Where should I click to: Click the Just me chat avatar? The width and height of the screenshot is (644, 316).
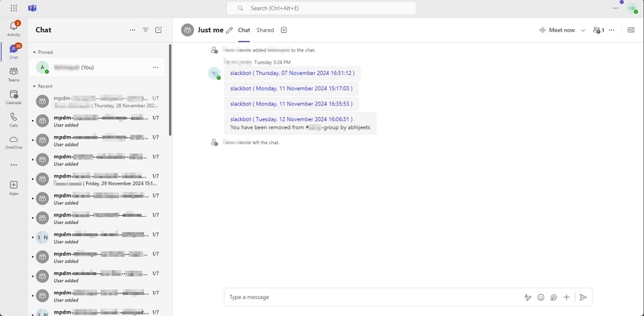188,30
